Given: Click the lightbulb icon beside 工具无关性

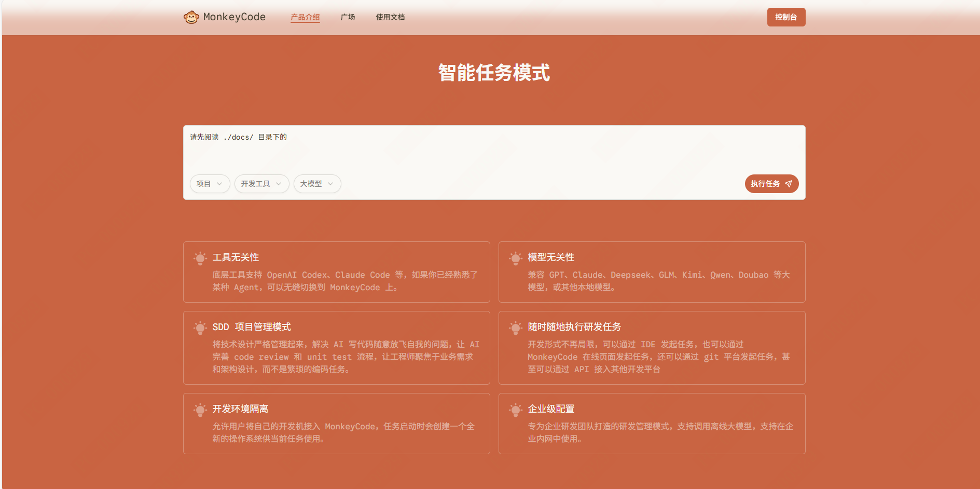Looking at the screenshot, I should (200, 258).
